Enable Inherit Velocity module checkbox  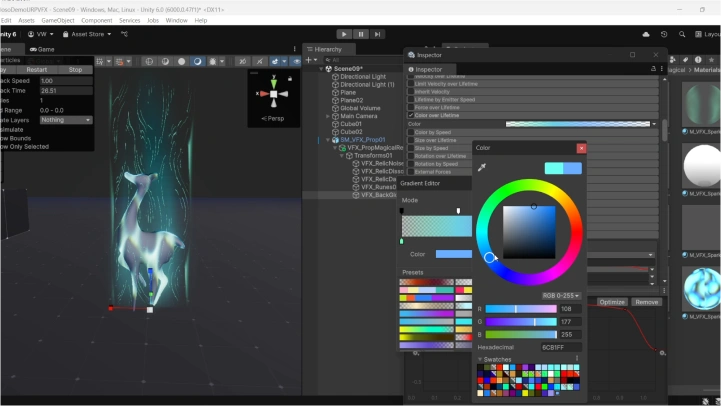click(x=411, y=91)
